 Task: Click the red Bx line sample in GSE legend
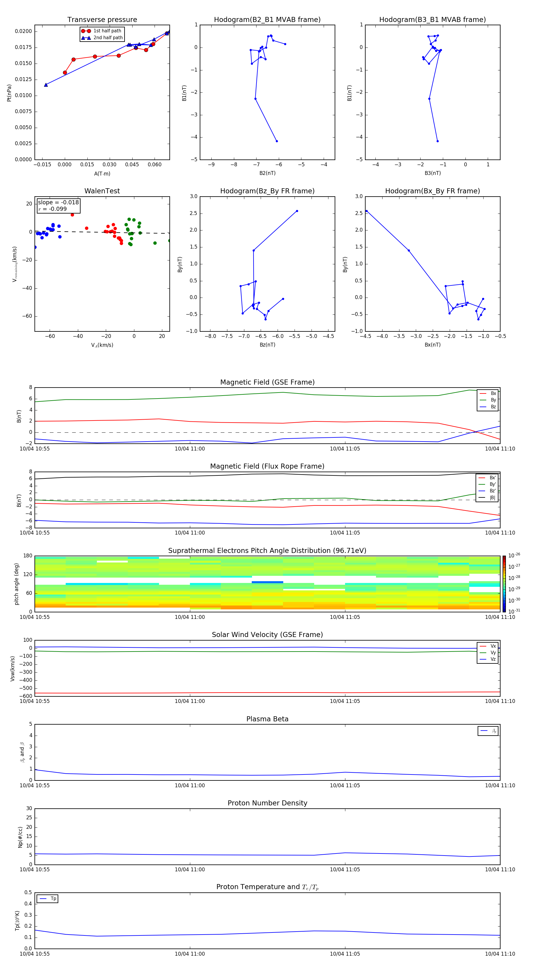[483, 393]
